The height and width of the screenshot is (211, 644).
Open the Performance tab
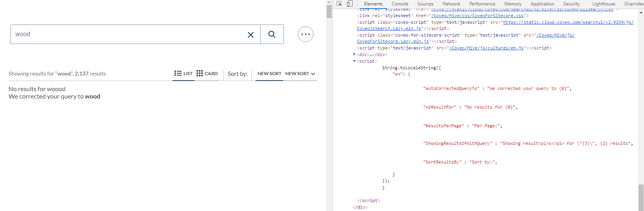482,4
